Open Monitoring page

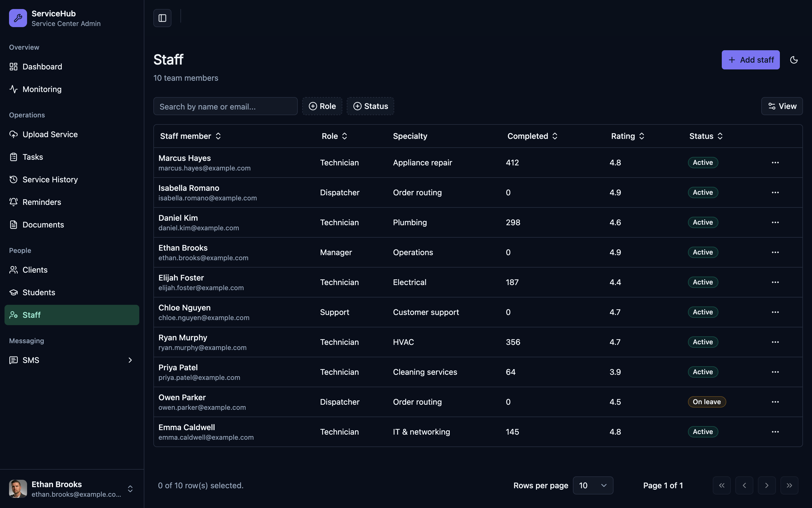click(72, 89)
